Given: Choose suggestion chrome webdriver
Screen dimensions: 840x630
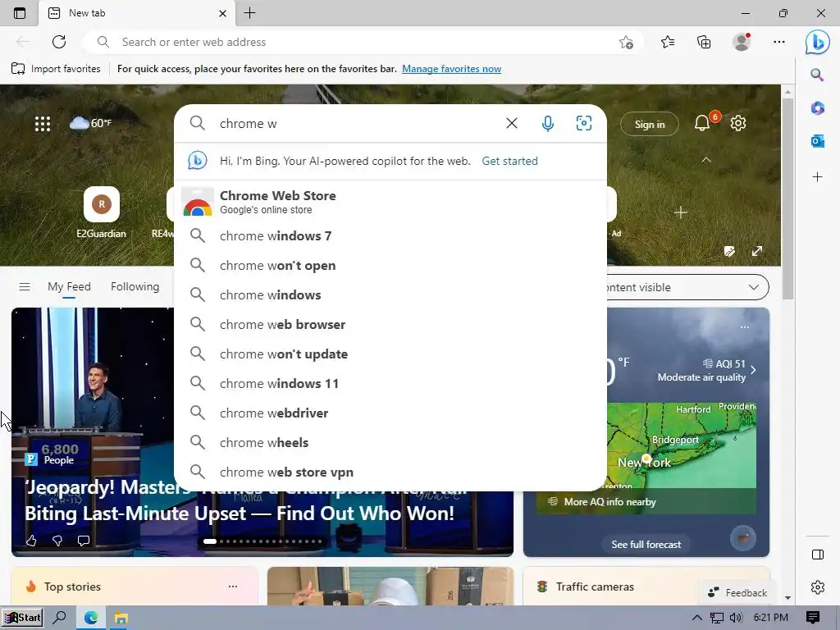Looking at the screenshot, I should click(390, 413).
